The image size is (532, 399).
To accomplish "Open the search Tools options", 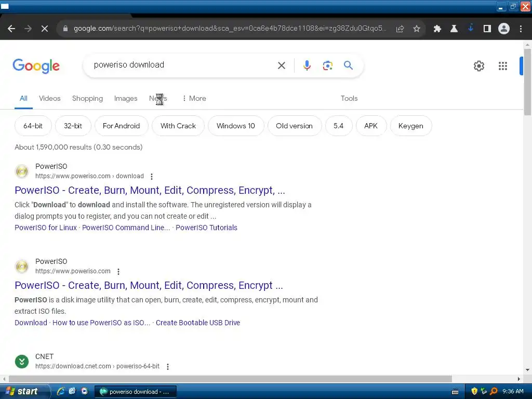I will coord(349,98).
